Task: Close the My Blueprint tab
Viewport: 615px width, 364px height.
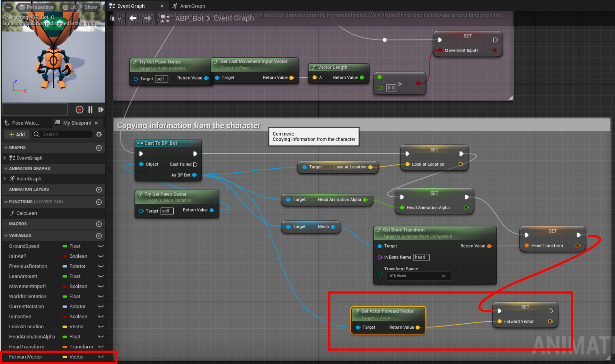Action: 96,123
